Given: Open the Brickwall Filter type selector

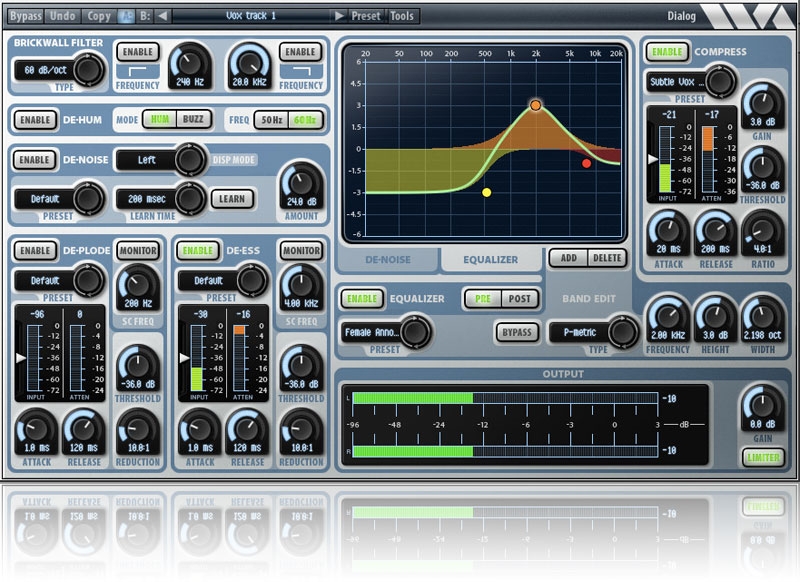Looking at the screenshot, I should [60, 69].
